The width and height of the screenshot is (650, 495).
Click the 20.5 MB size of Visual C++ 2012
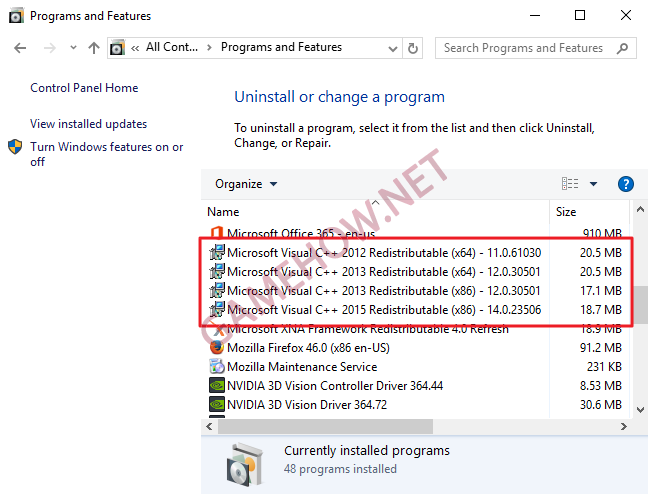point(601,252)
